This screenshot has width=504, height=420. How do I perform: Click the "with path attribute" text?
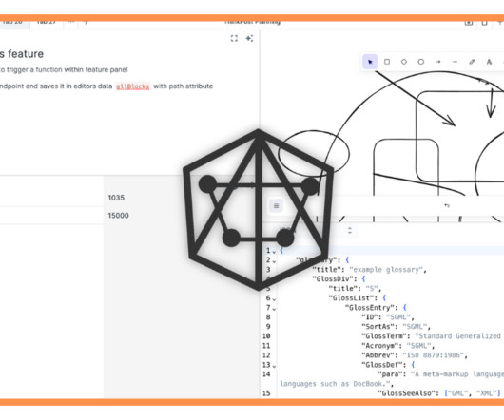tap(184, 86)
